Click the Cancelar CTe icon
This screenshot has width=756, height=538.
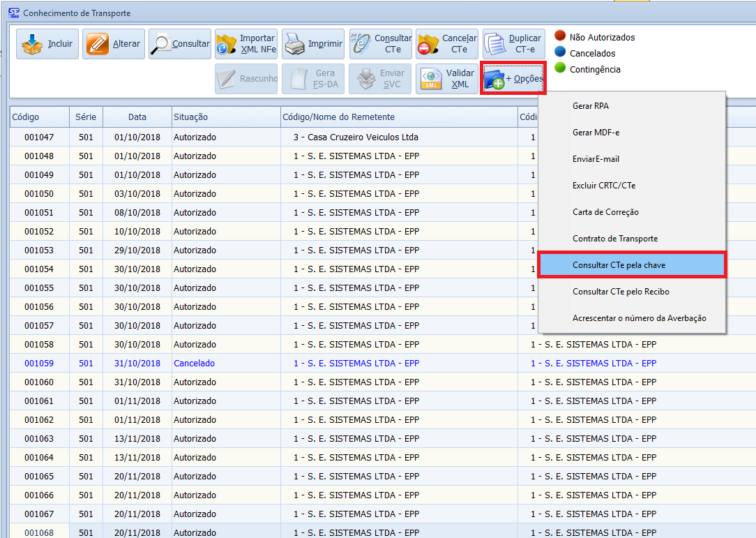tap(428, 44)
